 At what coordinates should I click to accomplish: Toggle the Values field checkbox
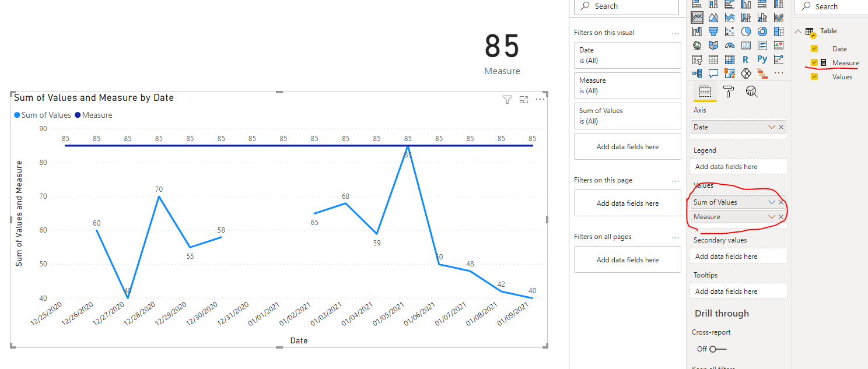coord(814,76)
